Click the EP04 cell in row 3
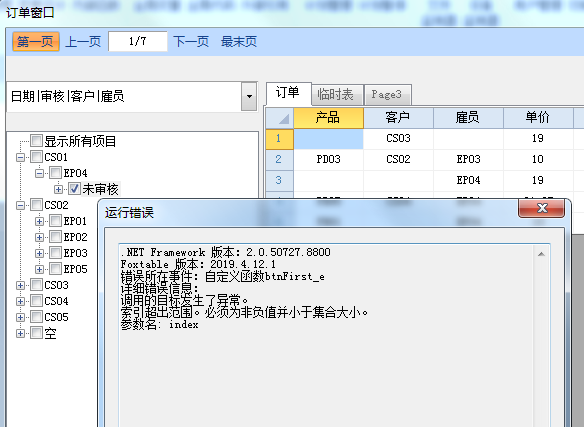 pos(468,180)
